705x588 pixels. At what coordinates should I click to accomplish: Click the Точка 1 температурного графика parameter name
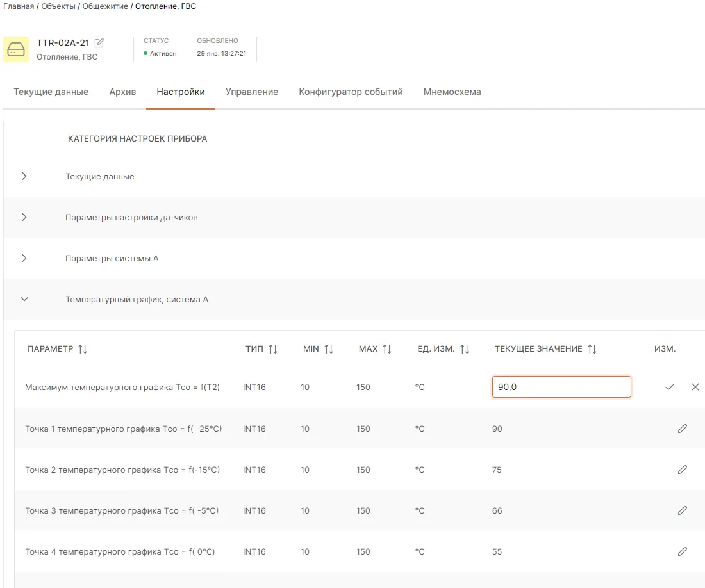coord(124,429)
